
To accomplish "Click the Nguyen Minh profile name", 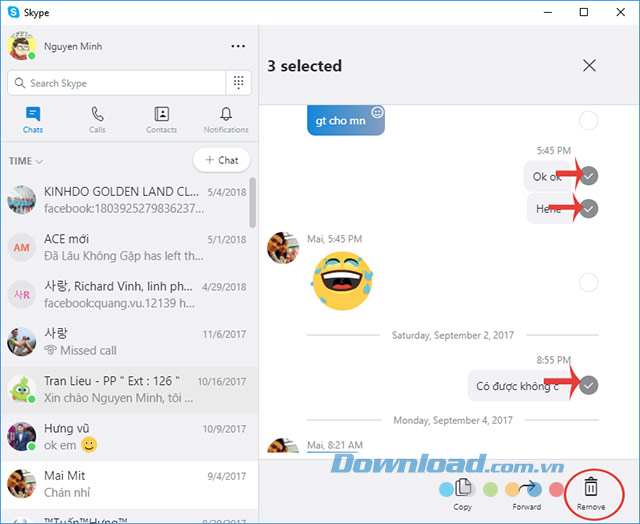I will 73,46.
